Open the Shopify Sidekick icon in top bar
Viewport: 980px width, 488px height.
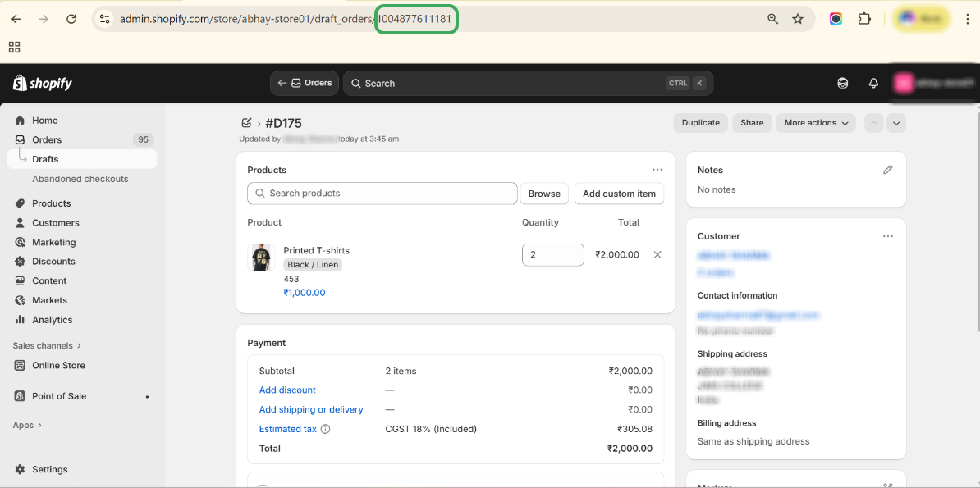tap(842, 84)
